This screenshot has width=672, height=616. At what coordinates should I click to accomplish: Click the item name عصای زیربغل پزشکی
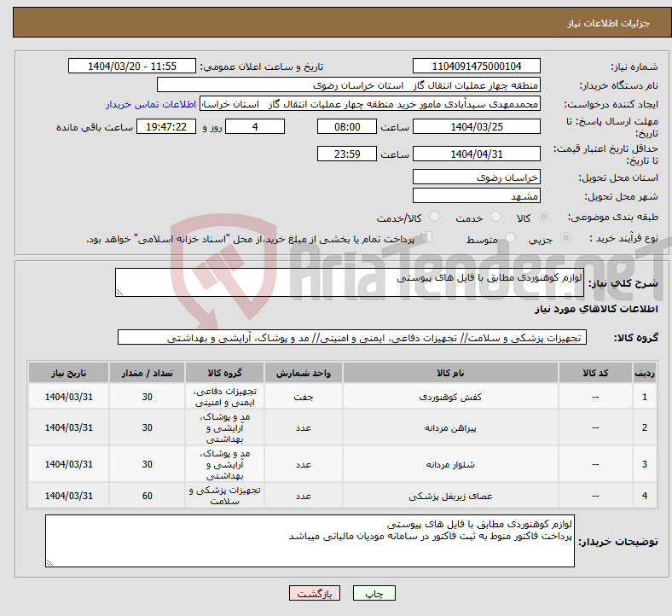click(450, 496)
